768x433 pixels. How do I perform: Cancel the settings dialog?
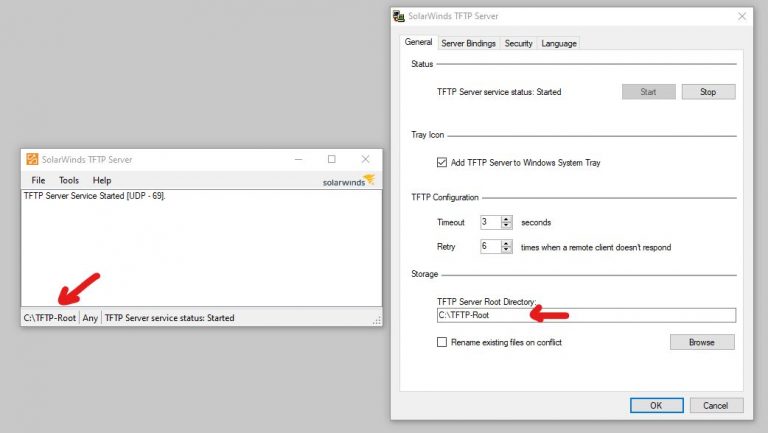click(x=716, y=405)
